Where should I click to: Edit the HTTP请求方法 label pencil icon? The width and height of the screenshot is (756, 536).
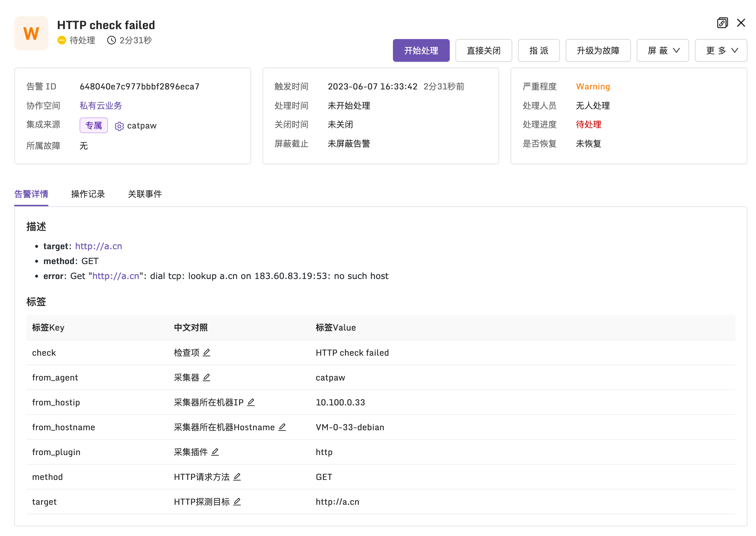point(237,477)
